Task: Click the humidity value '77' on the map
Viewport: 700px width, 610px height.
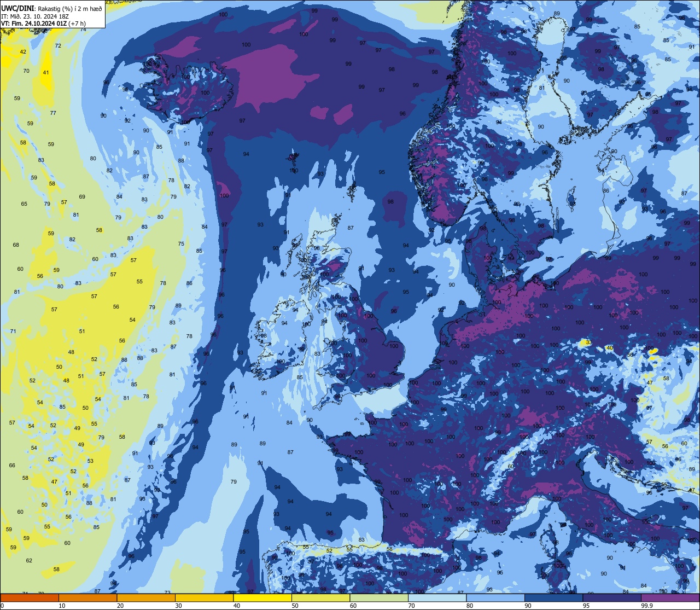Action: (x=53, y=113)
